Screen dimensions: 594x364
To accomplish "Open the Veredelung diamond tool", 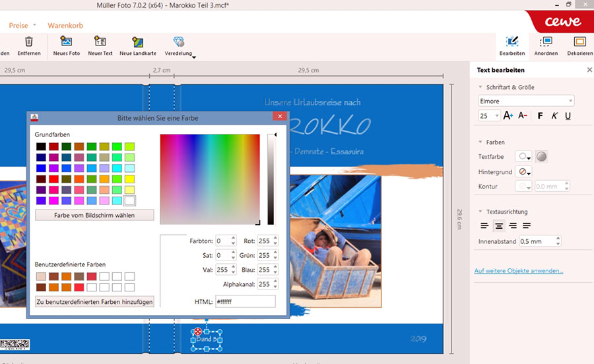I will tap(179, 42).
